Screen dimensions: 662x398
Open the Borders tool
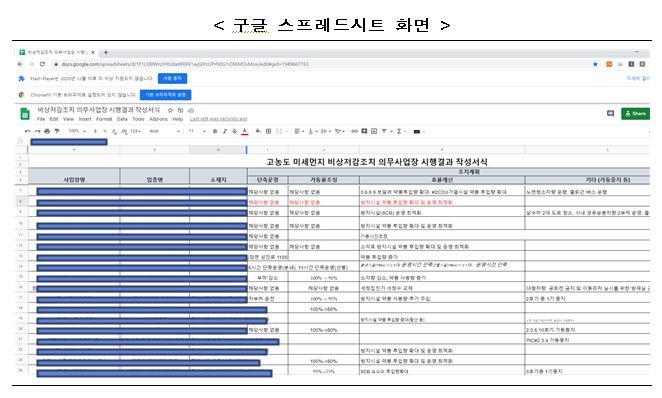pos(269,131)
